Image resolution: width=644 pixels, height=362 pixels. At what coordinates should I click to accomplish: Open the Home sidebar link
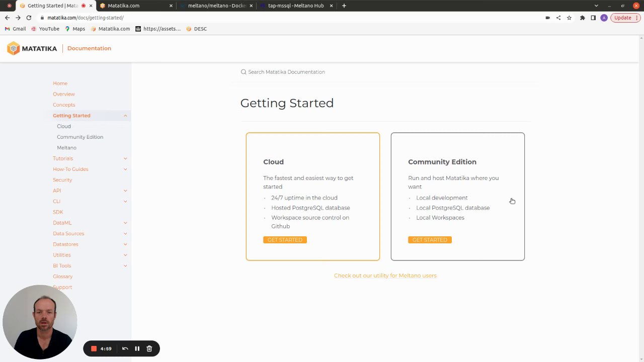pyautogui.click(x=60, y=83)
